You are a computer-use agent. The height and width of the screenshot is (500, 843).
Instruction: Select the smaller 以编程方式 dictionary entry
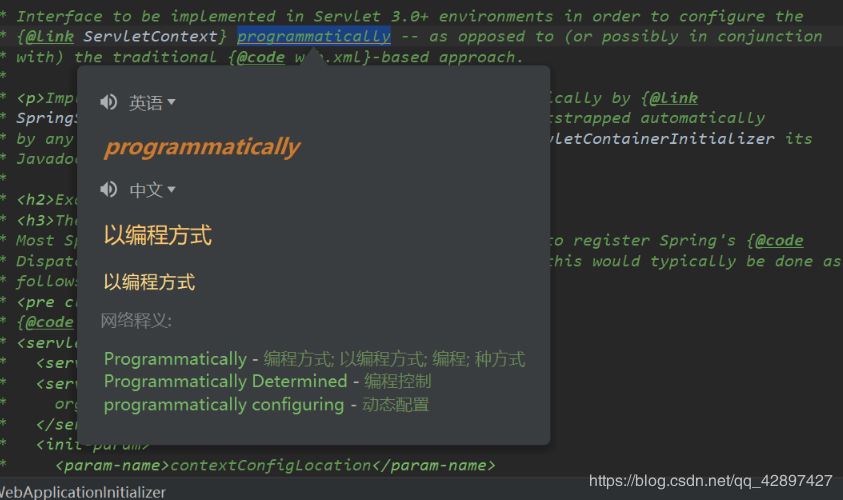pyautogui.click(x=149, y=282)
